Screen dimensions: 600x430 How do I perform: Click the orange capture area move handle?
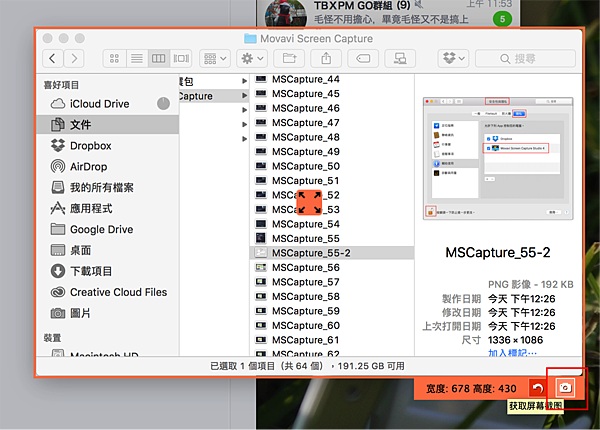point(309,202)
